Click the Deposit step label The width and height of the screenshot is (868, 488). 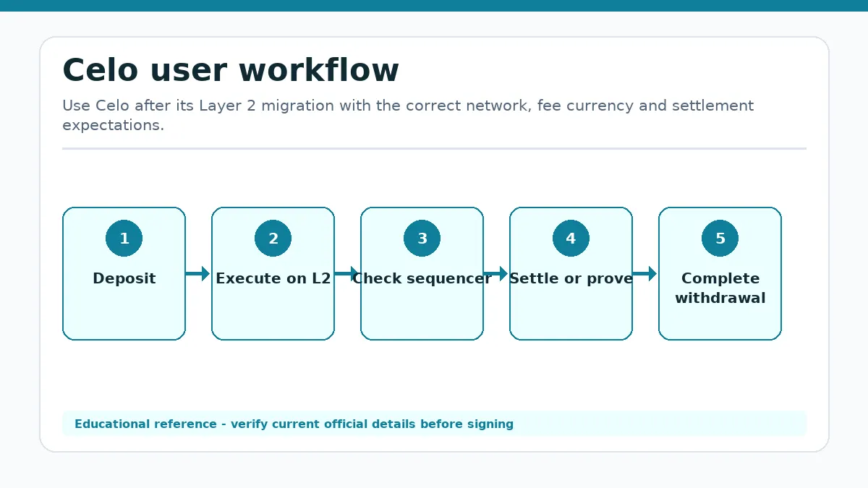[x=124, y=278]
